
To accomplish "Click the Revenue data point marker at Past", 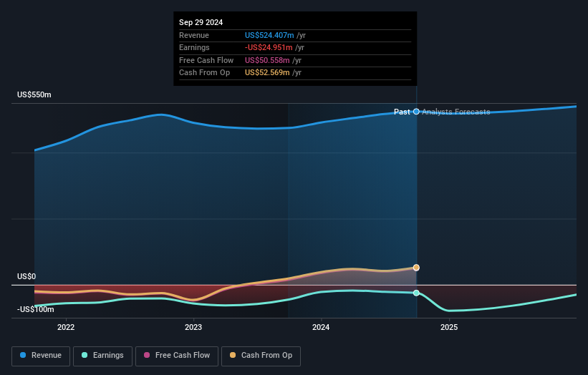I will coord(416,112).
